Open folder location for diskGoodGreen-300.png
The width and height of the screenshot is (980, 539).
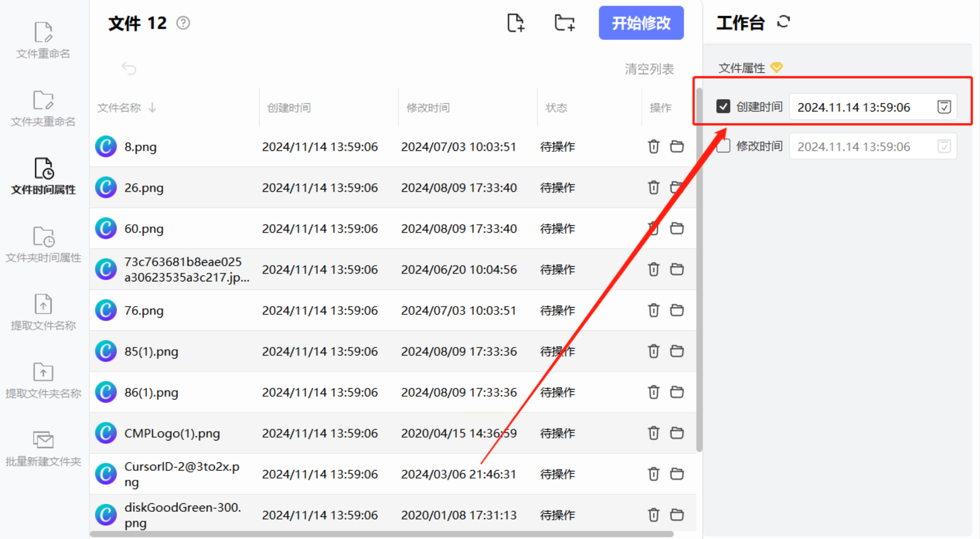[677, 515]
